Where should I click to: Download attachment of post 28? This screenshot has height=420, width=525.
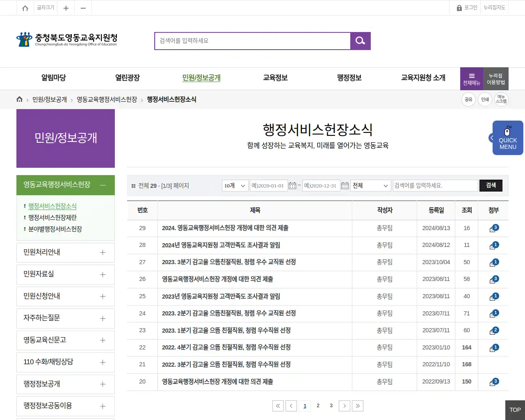click(x=494, y=245)
